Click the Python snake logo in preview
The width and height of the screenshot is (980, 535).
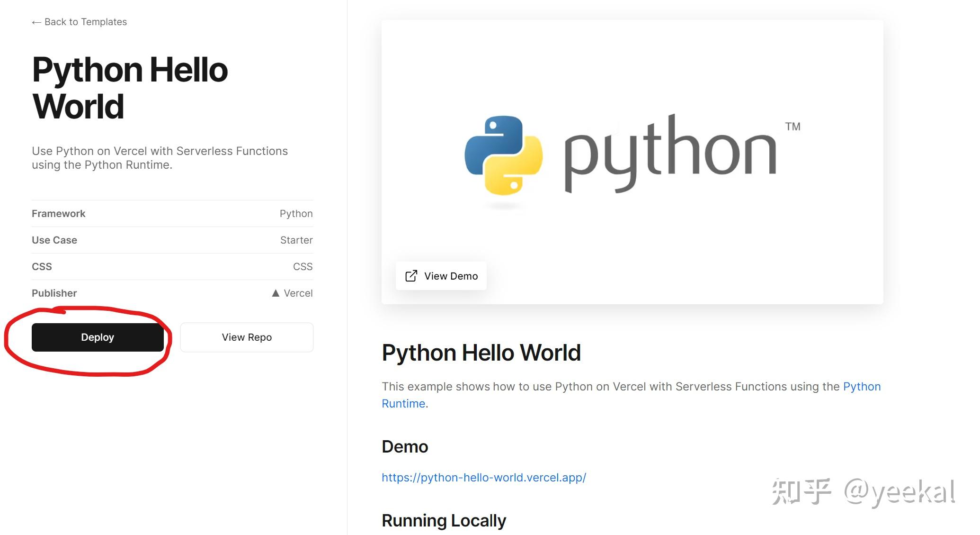coord(503,156)
